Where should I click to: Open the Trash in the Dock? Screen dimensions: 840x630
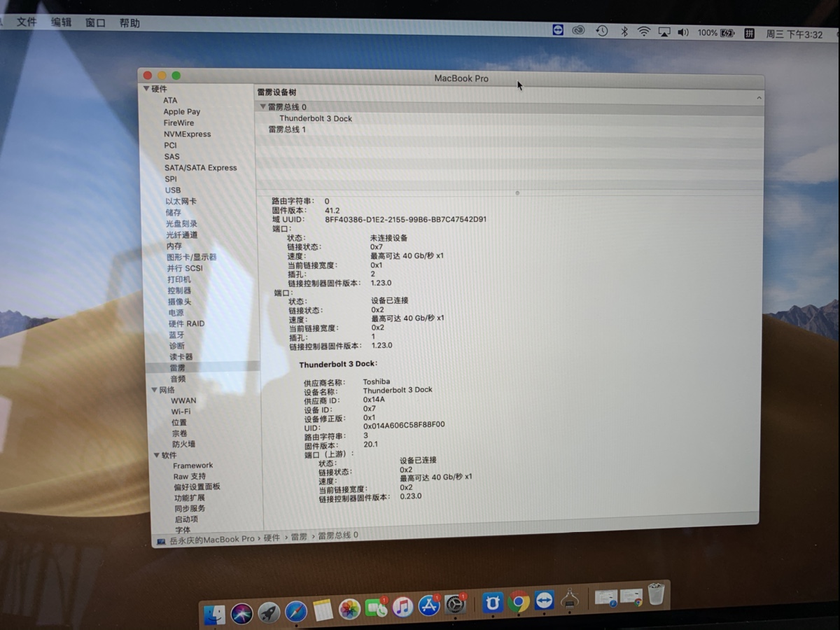(656, 595)
